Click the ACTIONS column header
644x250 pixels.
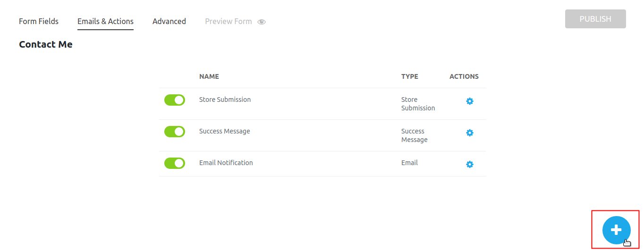click(464, 76)
